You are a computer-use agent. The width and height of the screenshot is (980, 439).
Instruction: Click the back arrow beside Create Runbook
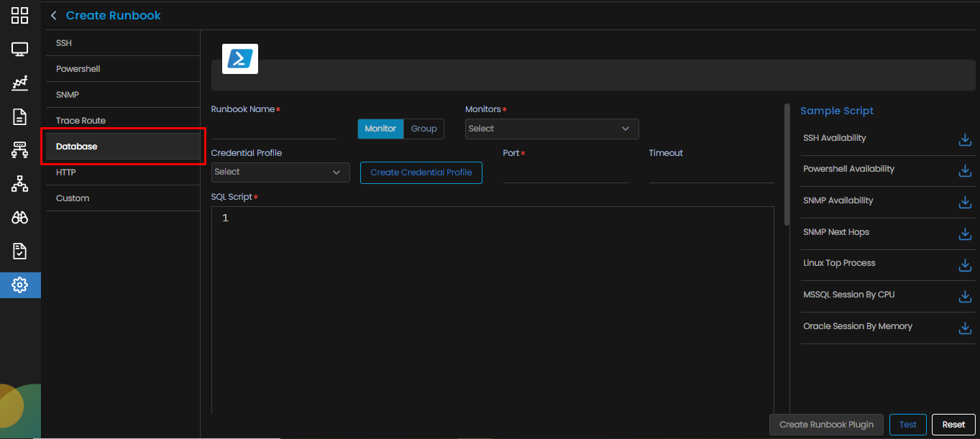click(x=54, y=16)
